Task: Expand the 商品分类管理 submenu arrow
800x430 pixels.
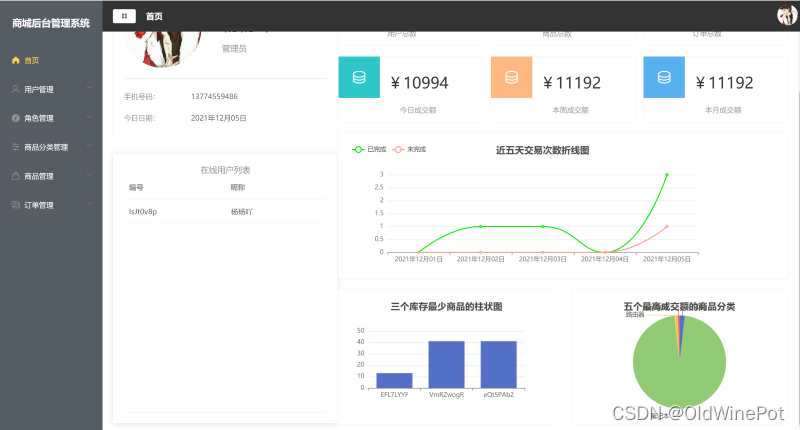Action: pyautogui.click(x=90, y=147)
